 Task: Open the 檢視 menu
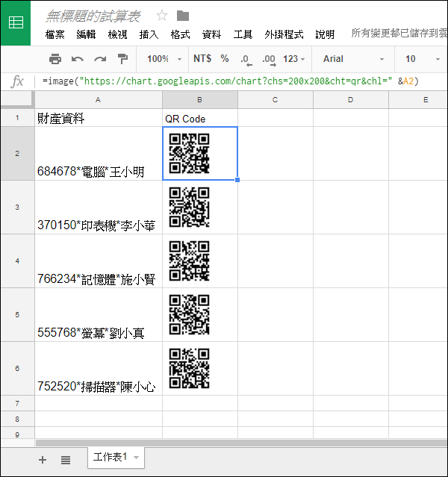coord(117,34)
